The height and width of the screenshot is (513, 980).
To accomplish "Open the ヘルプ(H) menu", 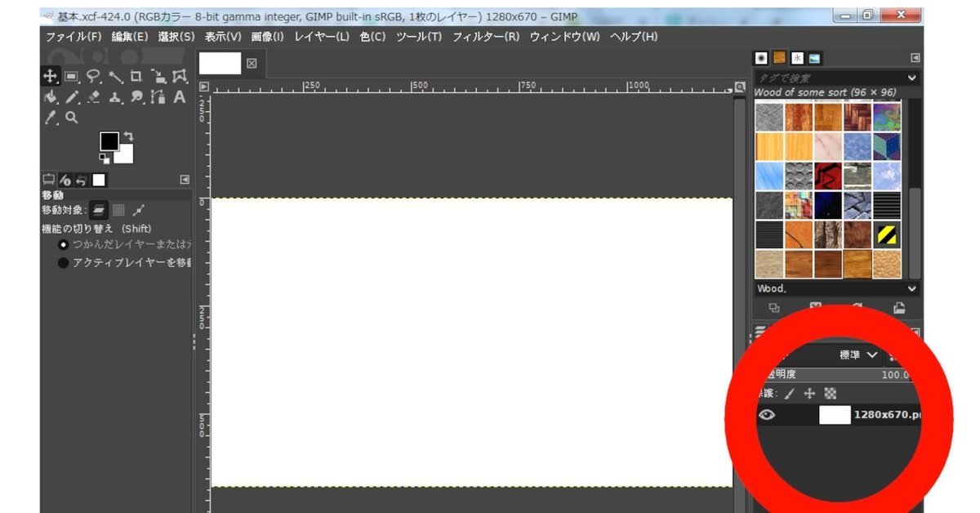I will click(634, 37).
